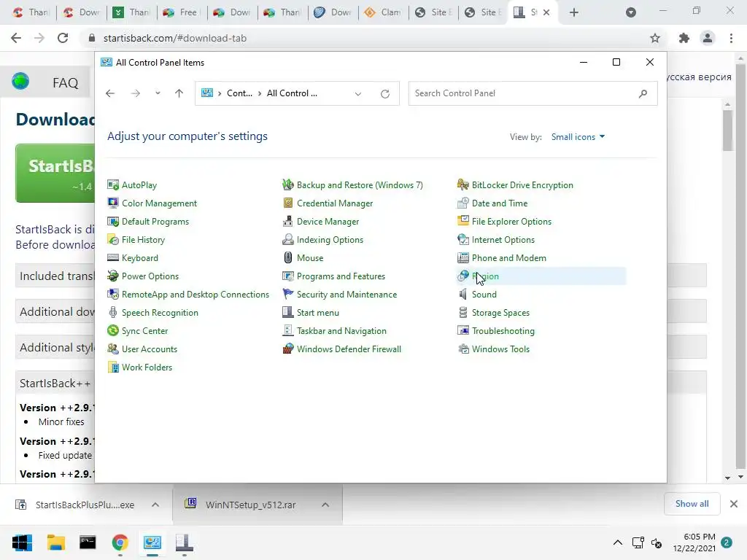The height and width of the screenshot is (560, 747).
Task: Click the Windows Tools icon
Action: click(x=463, y=349)
